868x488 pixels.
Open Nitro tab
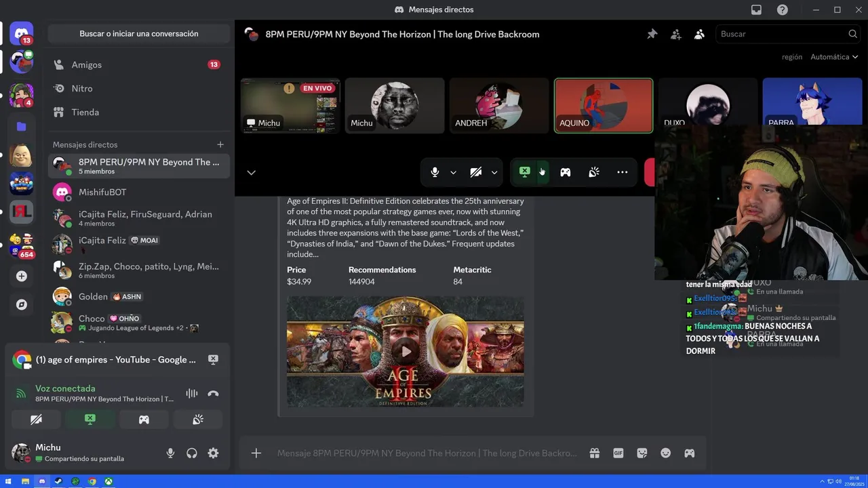(139, 88)
